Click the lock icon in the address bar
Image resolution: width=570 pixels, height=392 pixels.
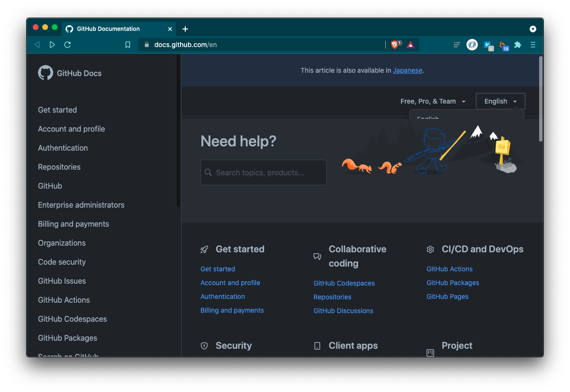(x=146, y=45)
